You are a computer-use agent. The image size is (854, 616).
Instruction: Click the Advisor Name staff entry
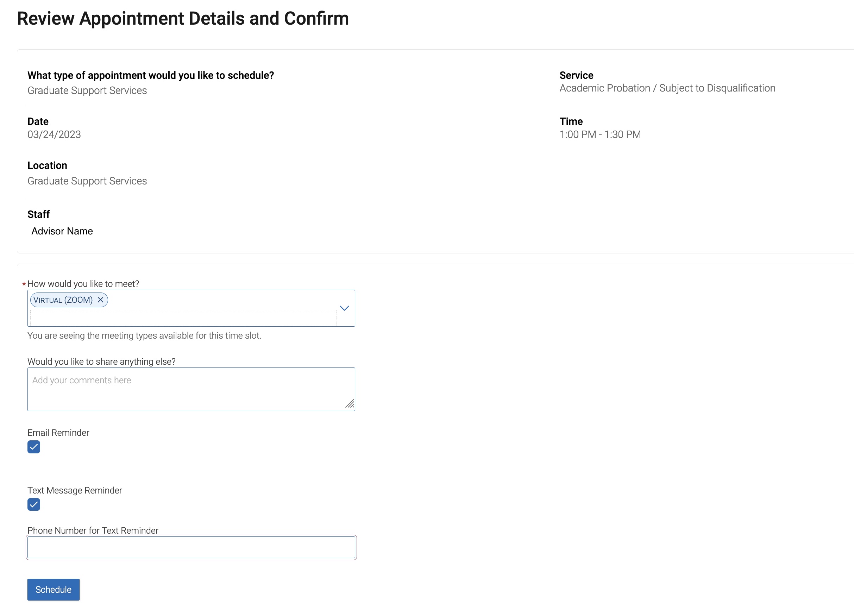tap(62, 231)
